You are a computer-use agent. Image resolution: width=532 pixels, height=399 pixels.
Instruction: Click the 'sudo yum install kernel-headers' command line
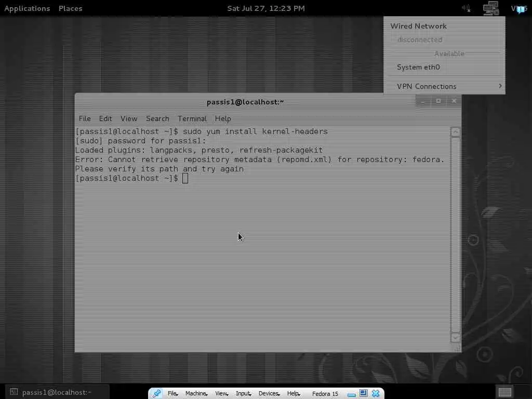(x=255, y=131)
